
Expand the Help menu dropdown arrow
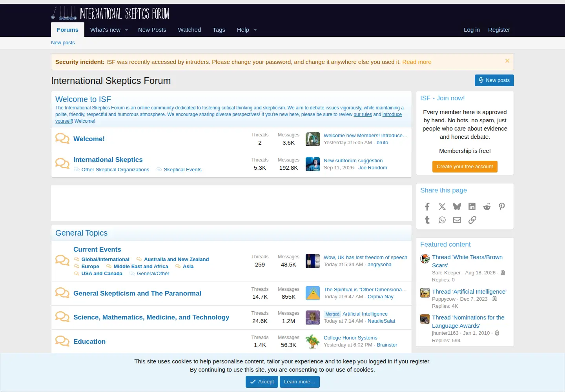(255, 30)
